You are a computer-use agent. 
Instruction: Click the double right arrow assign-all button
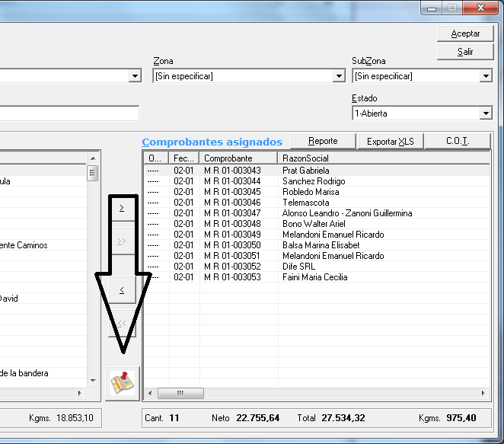click(123, 241)
